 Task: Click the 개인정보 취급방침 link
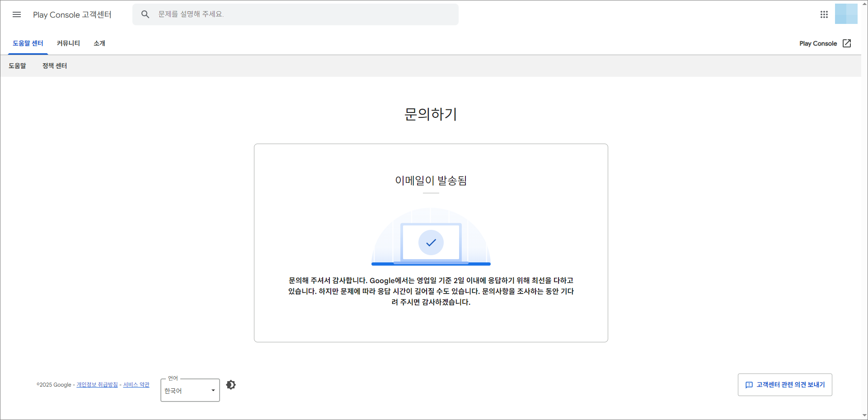click(x=97, y=385)
